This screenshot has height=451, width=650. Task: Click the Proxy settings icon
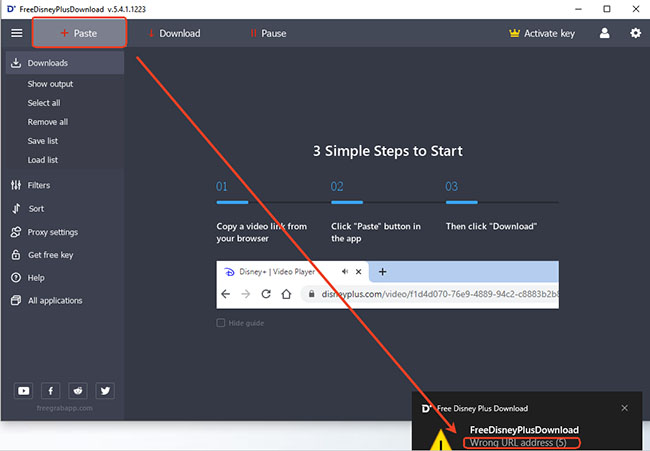tap(16, 232)
